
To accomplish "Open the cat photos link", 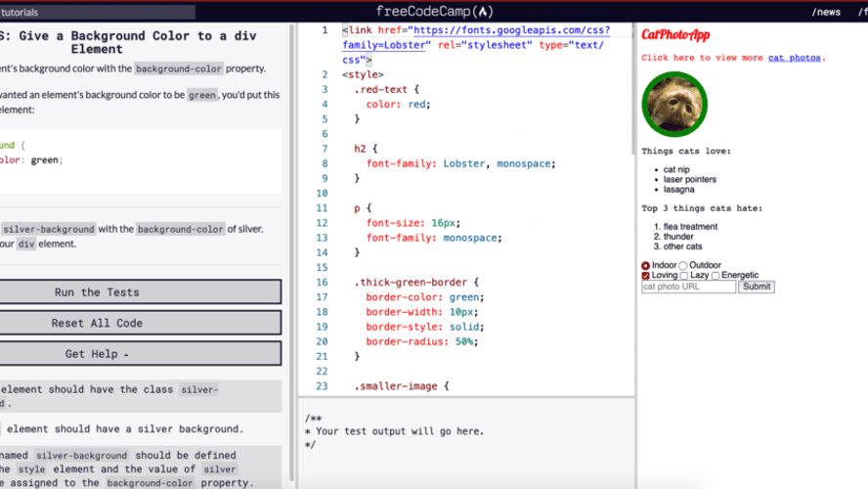I will pos(795,58).
